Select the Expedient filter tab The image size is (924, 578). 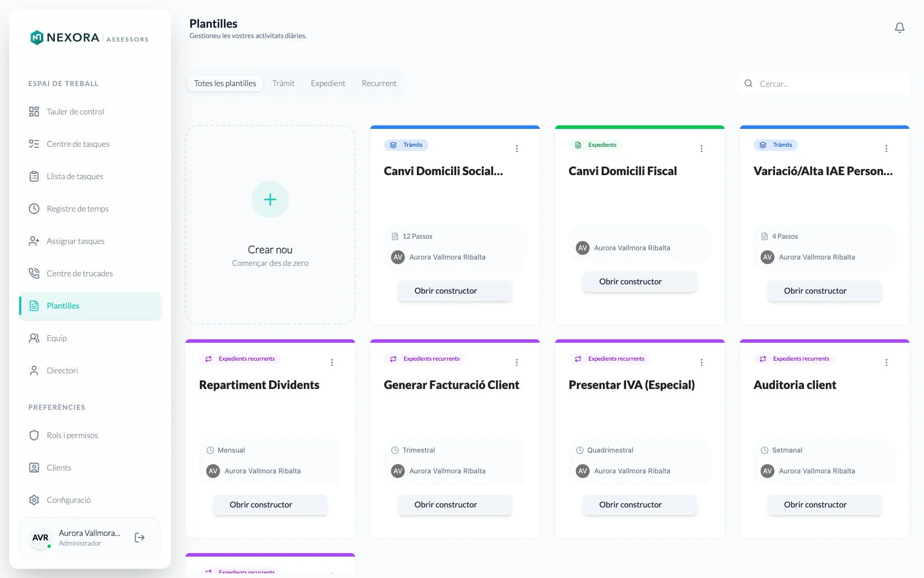(x=328, y=83)
